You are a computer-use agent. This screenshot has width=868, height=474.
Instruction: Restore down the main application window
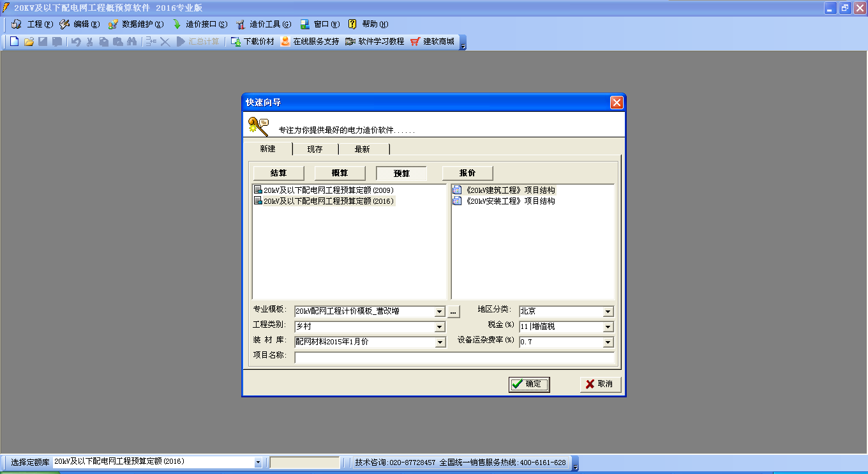click(845, 8)
